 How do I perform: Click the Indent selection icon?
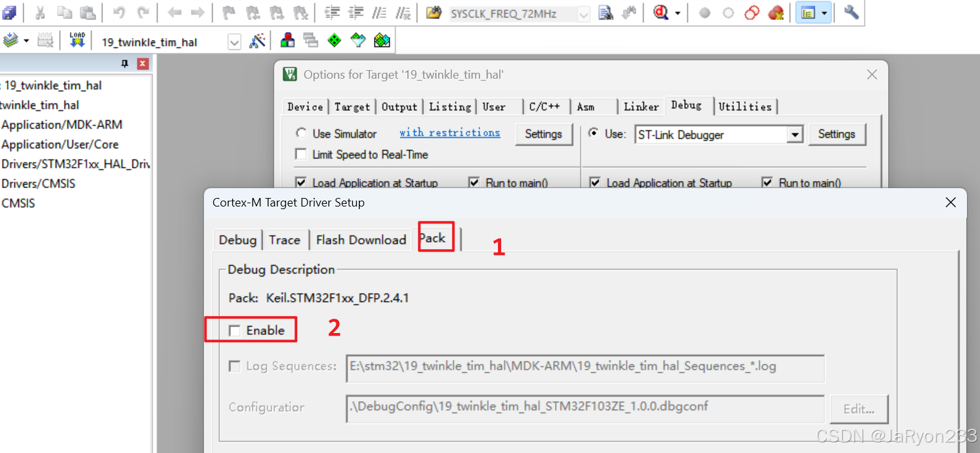click(333, 12)
